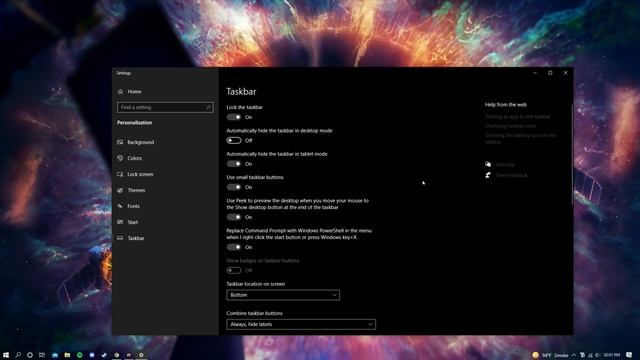Click the Get help chat icon
The image size is (640, 360).
pyautogui.click(x=488, y=164)
